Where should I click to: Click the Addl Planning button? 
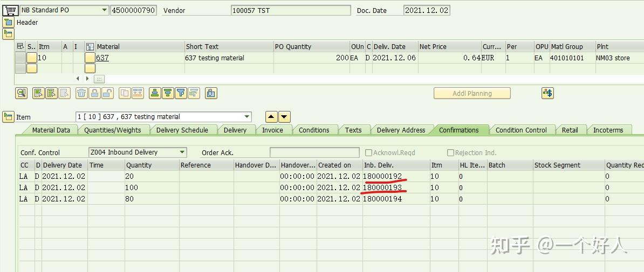472,93
